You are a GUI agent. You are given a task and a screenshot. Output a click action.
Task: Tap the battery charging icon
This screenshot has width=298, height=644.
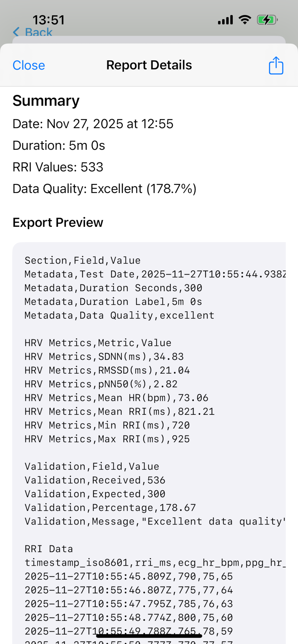click(x=267, y=20)
